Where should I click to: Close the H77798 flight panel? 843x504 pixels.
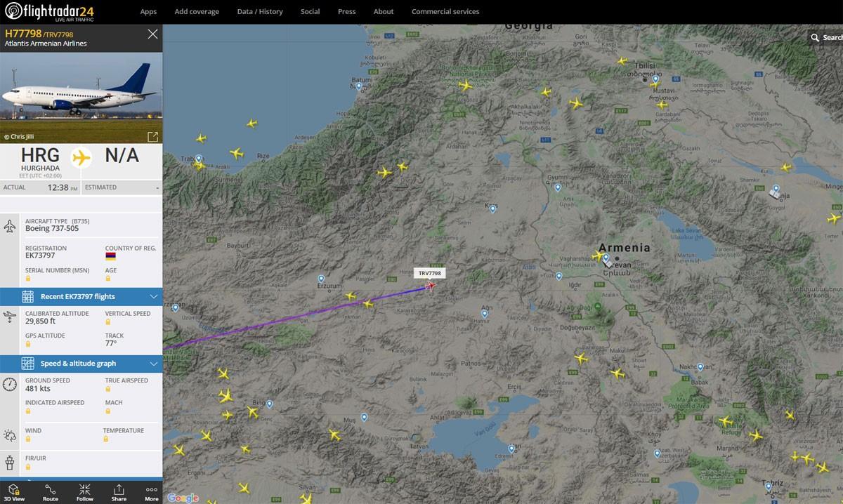pyautogui.click(x=152, y=34)
